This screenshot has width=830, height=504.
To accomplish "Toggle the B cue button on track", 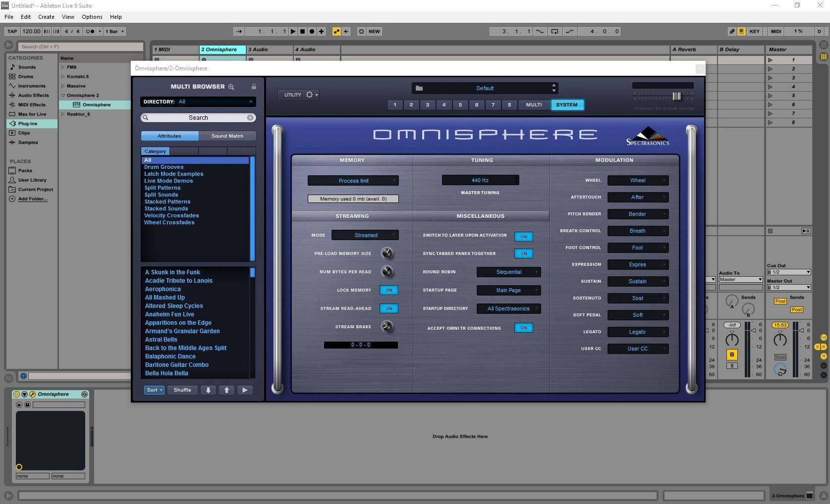I will click(x=732, y=354).
